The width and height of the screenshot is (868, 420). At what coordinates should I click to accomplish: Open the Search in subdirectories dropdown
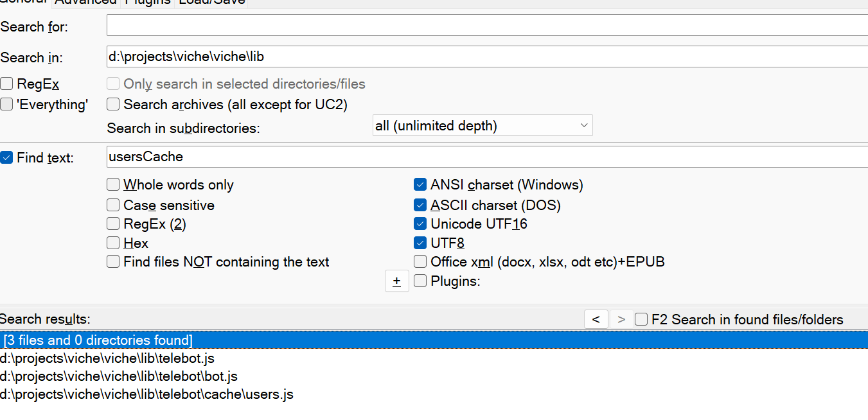click(x=483, y=126)
